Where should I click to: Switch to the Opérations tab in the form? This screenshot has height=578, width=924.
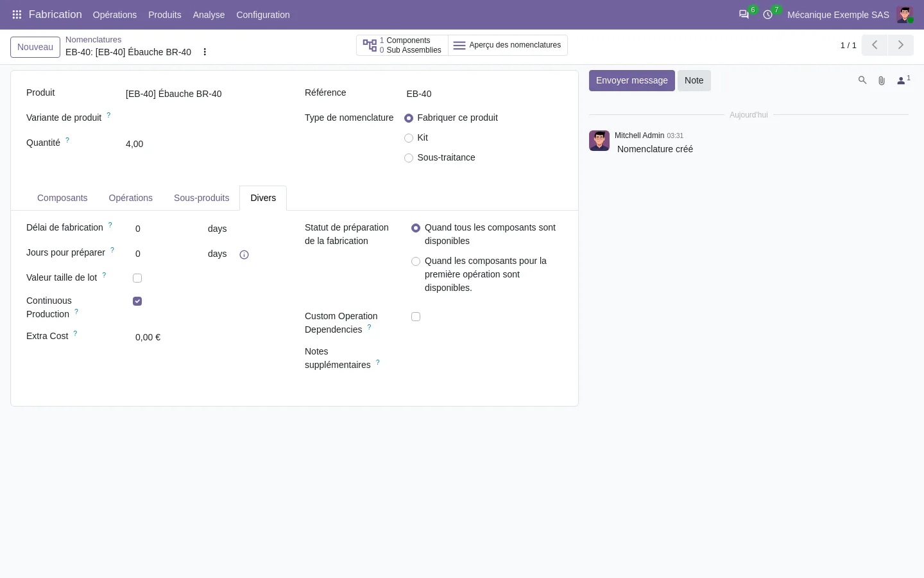[131, 198]
